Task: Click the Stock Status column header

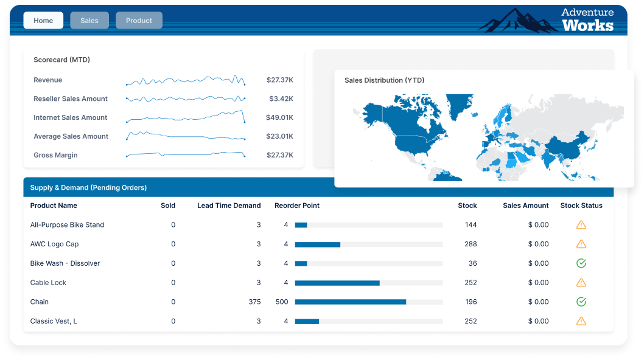Action: (581, 206)
